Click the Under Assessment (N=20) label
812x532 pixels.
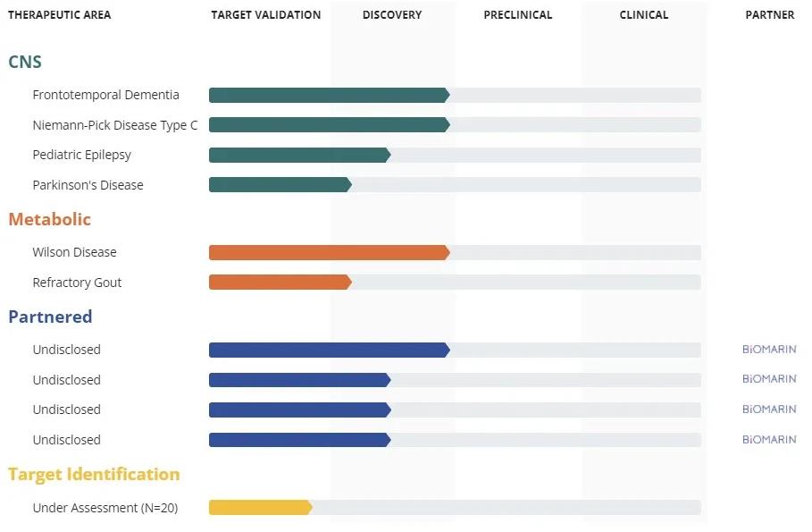pyautogui.click(x=105, y=508)
